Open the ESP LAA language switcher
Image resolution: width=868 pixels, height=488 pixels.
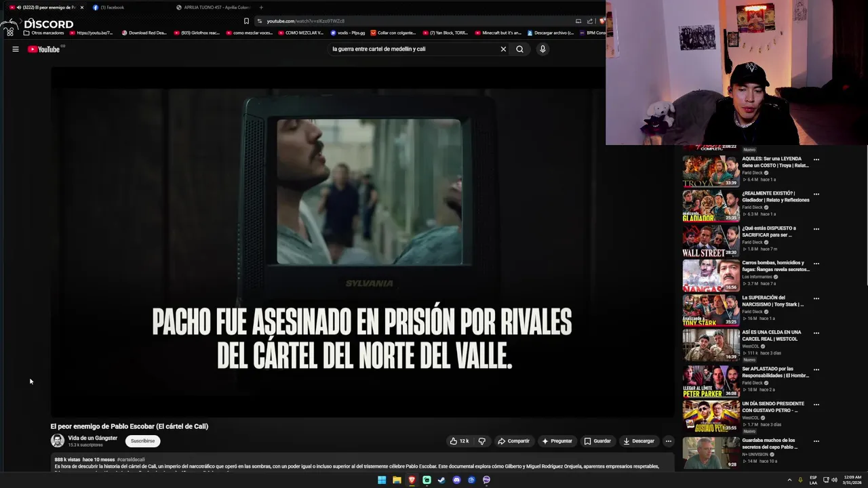[x=813, y=480]
